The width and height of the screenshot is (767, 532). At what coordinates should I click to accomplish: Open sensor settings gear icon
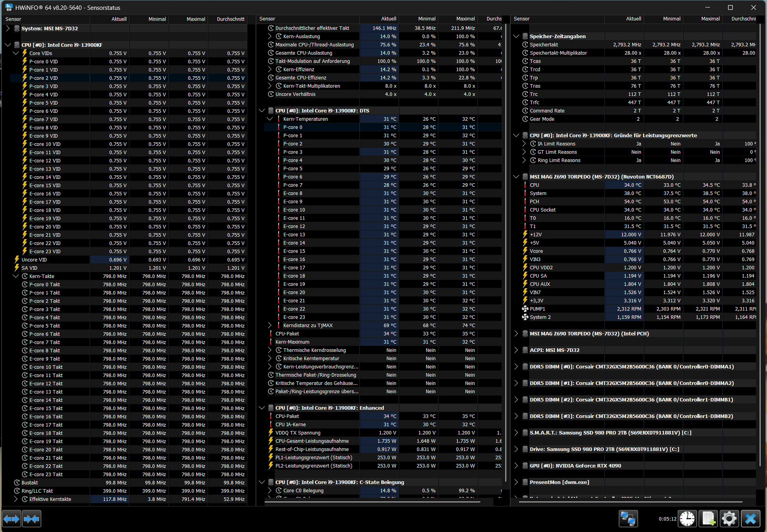click(x=729, y=519)
